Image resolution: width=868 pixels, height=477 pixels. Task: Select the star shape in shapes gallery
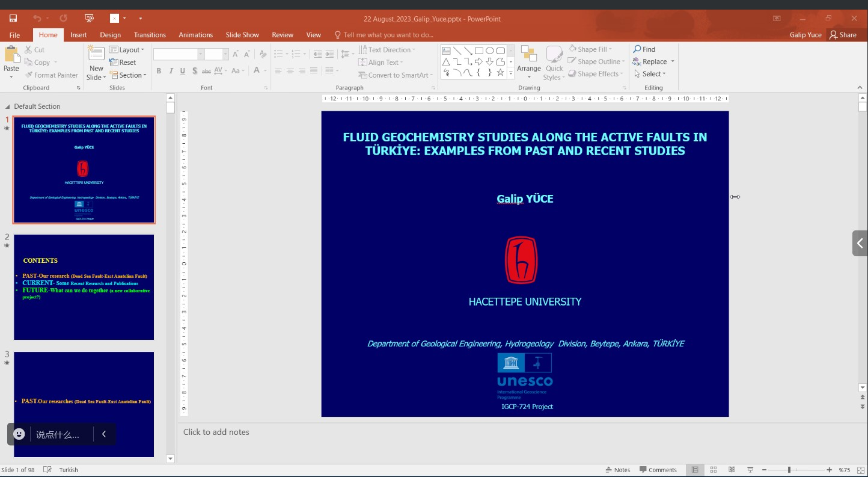tap(500, 73)
